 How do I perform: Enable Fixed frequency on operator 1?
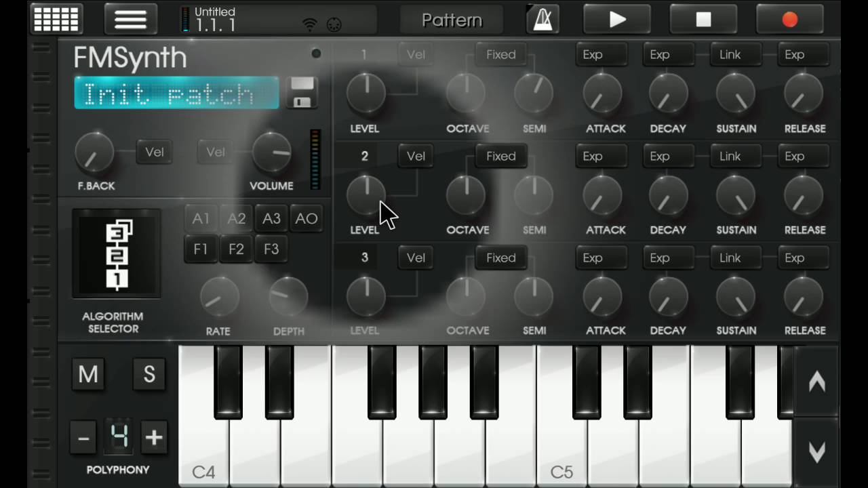tap(501, 54)
